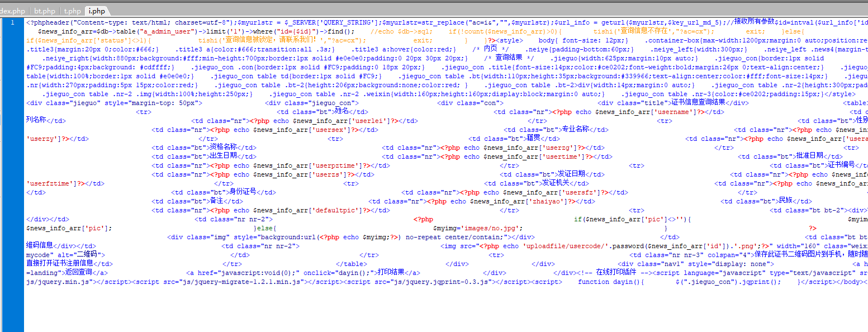Switch to the bt.php tab
868x332 pixels.
point(45,11)
